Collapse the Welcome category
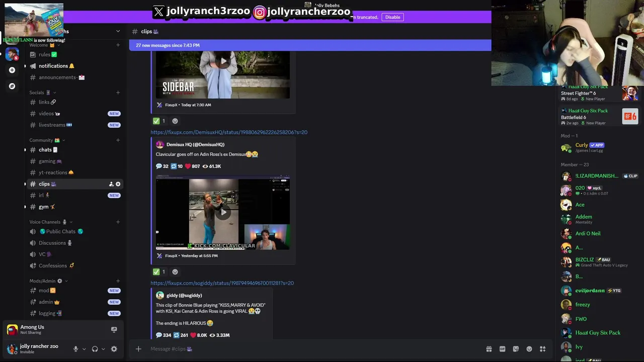The image size is (644, 362). pyautogui.click(x=44, y=45)
